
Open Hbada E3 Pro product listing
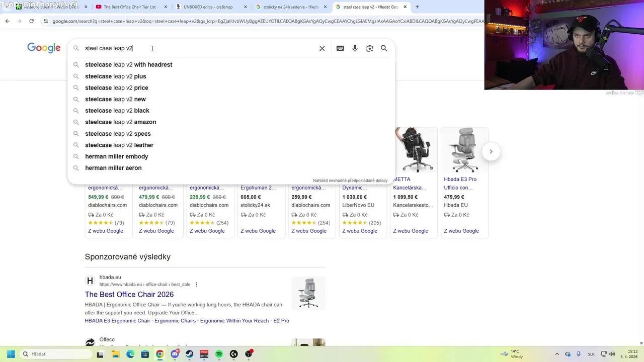460,184
